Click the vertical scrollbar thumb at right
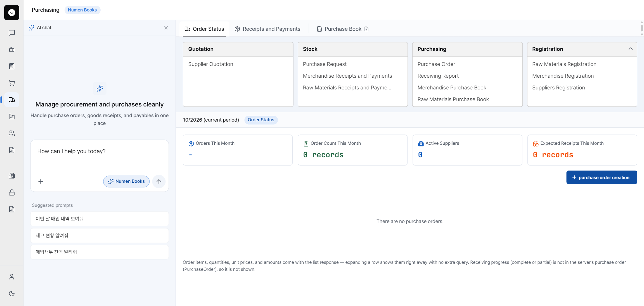 coord(642,28)
